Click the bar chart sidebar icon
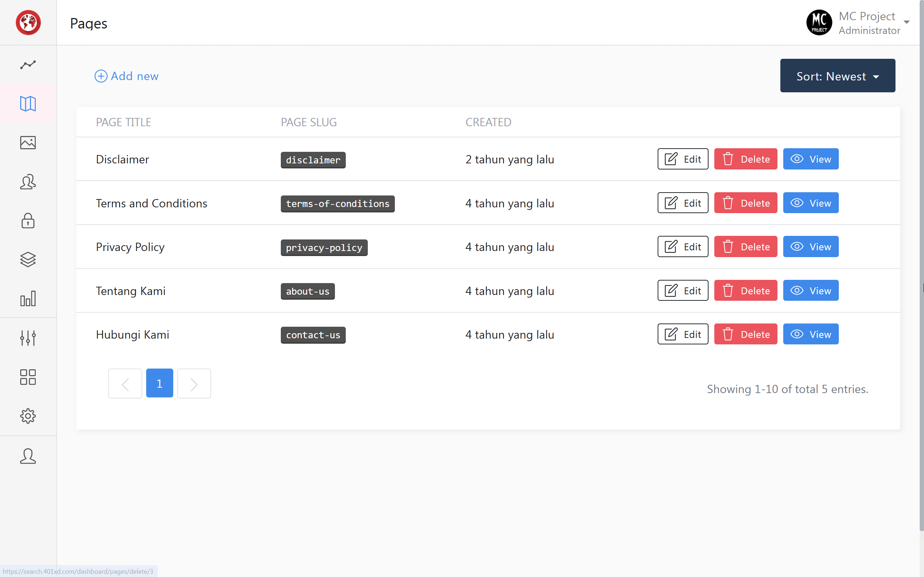This screenshot has height=577, width=924. (28, 299)
